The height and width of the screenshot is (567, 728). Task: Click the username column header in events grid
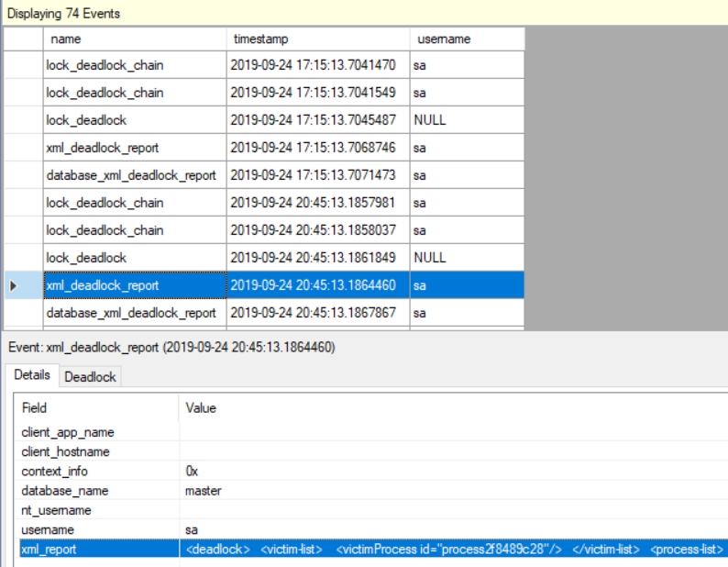pos(466,39)
